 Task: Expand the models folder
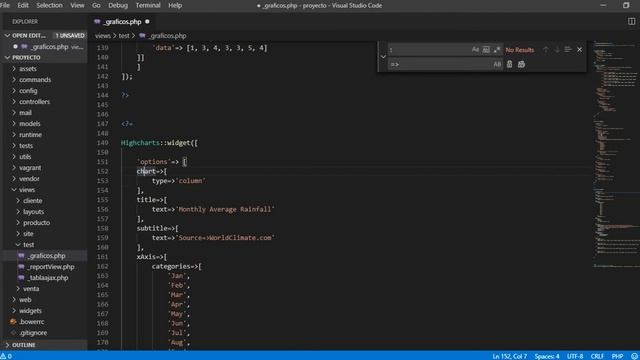[x=30, y=124]
